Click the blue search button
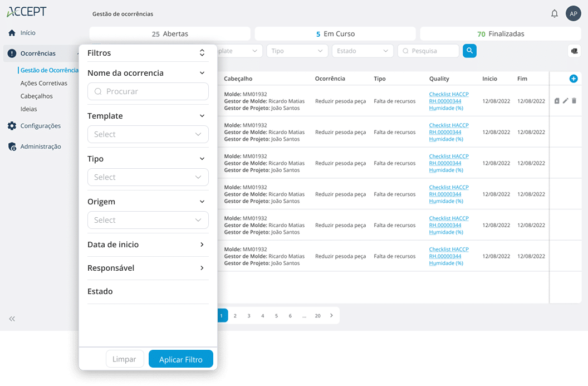The height and width of the screenshot is (386, 588). [469, 51]
